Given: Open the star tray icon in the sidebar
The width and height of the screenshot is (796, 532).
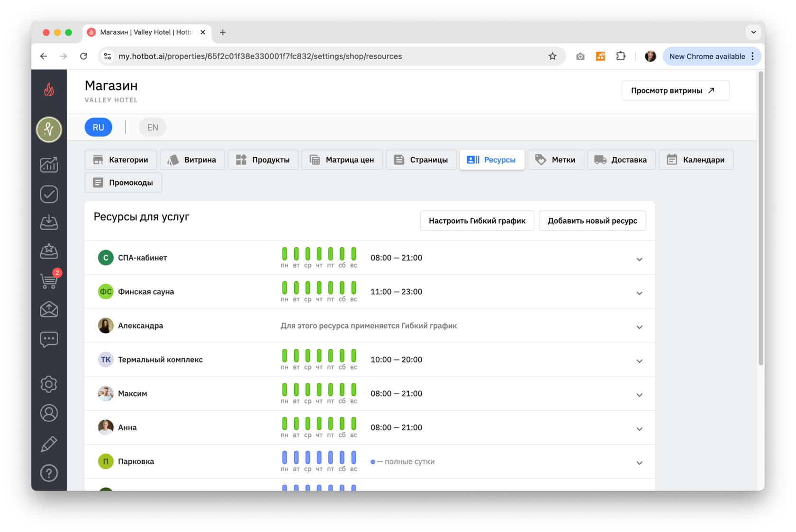Looking at the screenshot, I should [49, 251].
